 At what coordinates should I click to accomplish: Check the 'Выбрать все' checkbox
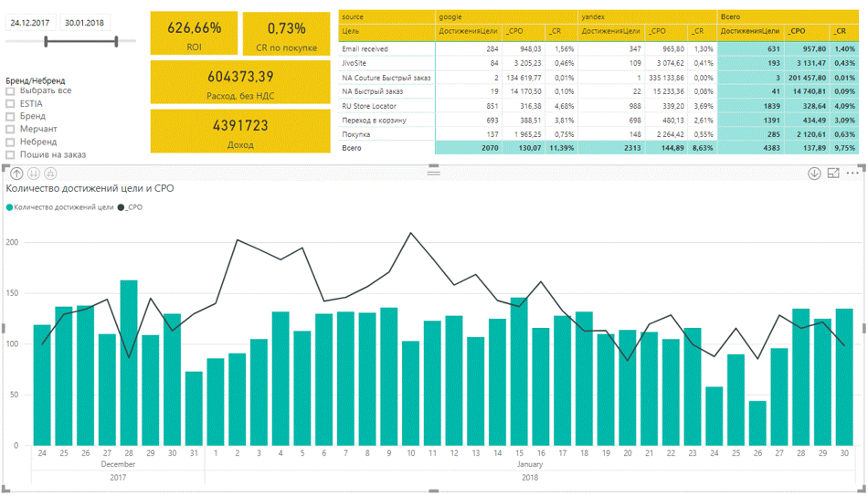(x=10, y=91)
